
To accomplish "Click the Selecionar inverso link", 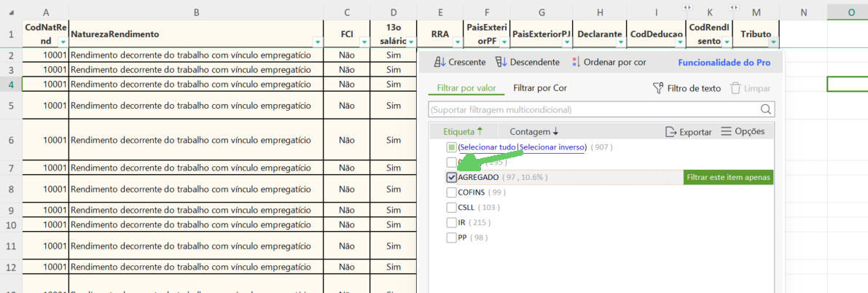I will tap(552, 147).
